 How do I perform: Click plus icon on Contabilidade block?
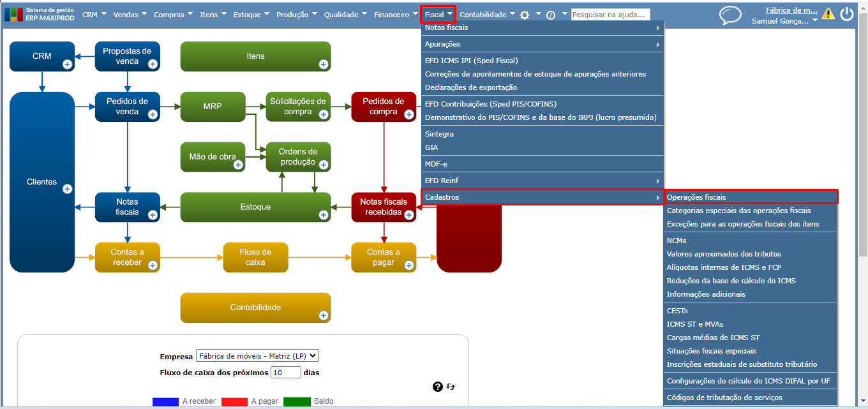click(324, 316)
